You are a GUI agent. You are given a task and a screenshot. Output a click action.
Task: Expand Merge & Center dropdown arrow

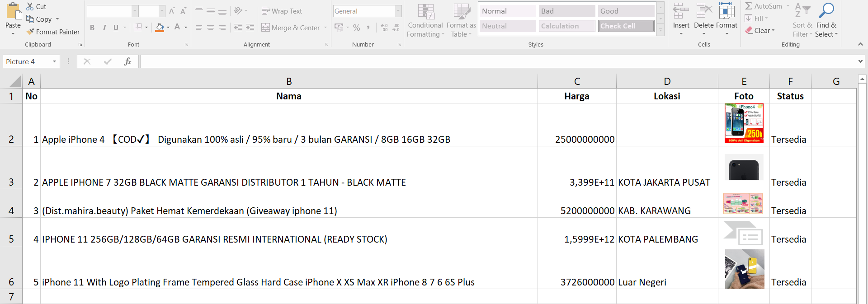coord(325,28)
